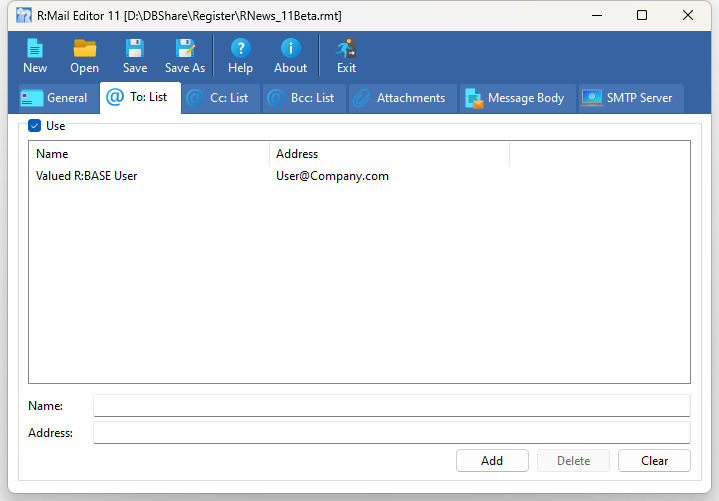The width and height of the screenshot is (719, 501).
Task: Click the R:Mail Editor title bar icon
Action: [x=24, y=16]
